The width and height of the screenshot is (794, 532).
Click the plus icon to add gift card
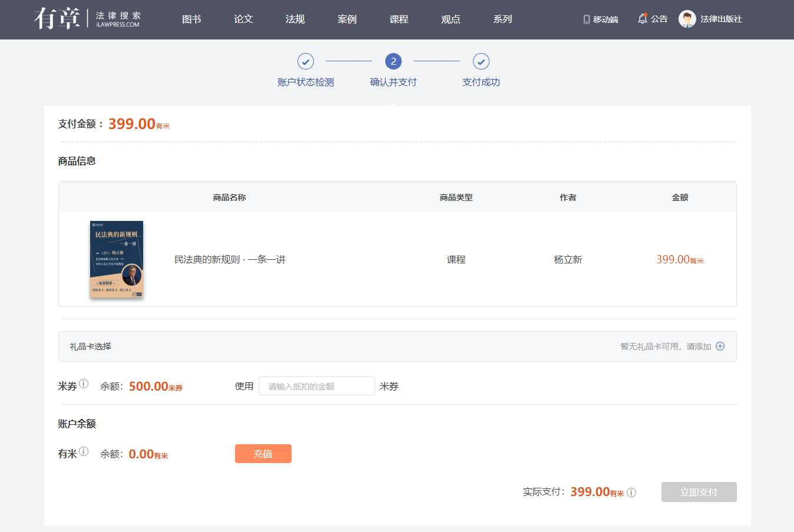pyautogui.click(x=720, y=346)
